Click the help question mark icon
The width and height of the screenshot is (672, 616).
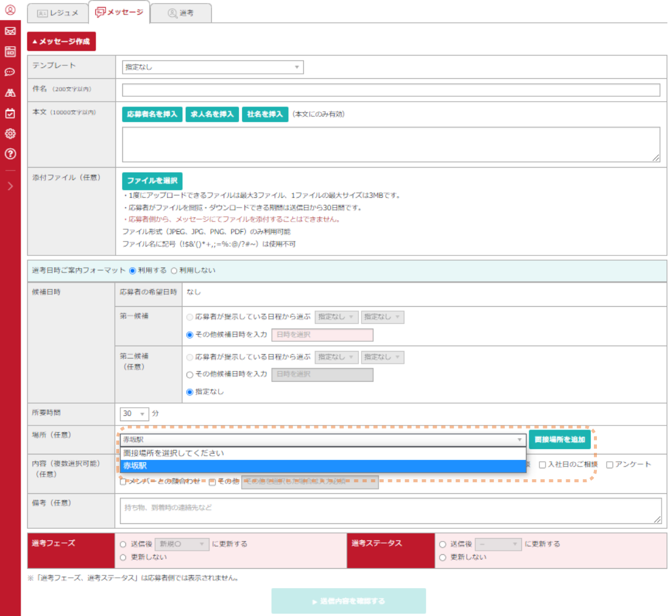point(10,154)
